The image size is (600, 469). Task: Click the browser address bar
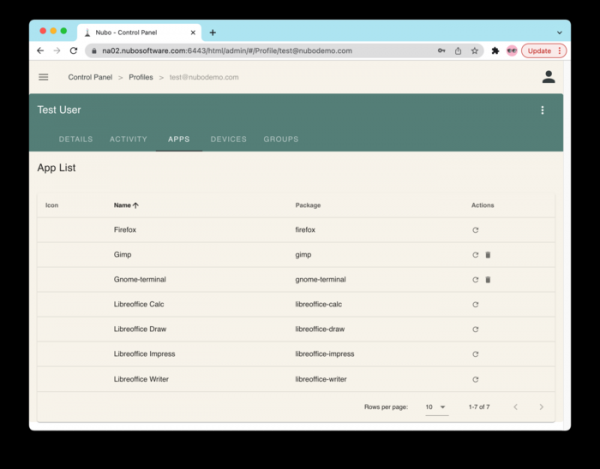[260, 50]
